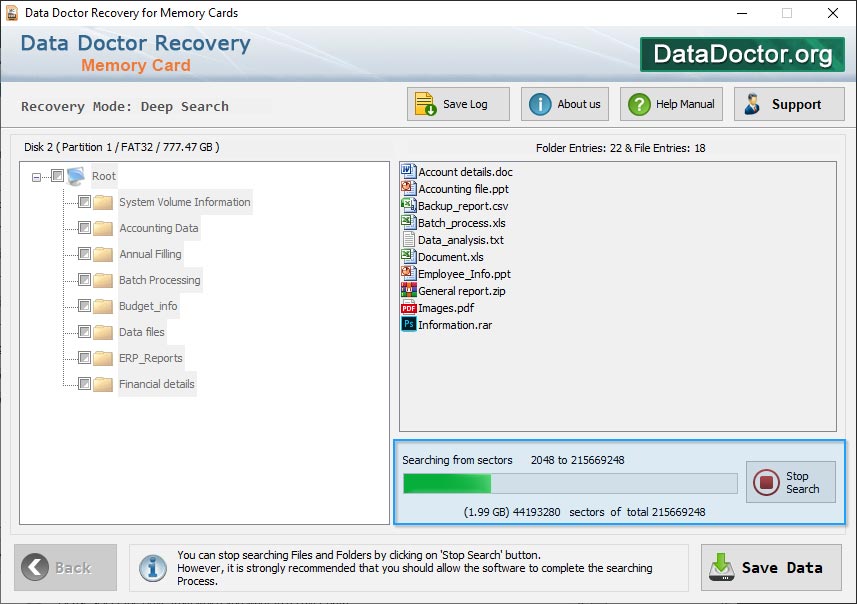857x604 pixels.
Task: Click the About us info icon
Action: [x=540, y=104]
